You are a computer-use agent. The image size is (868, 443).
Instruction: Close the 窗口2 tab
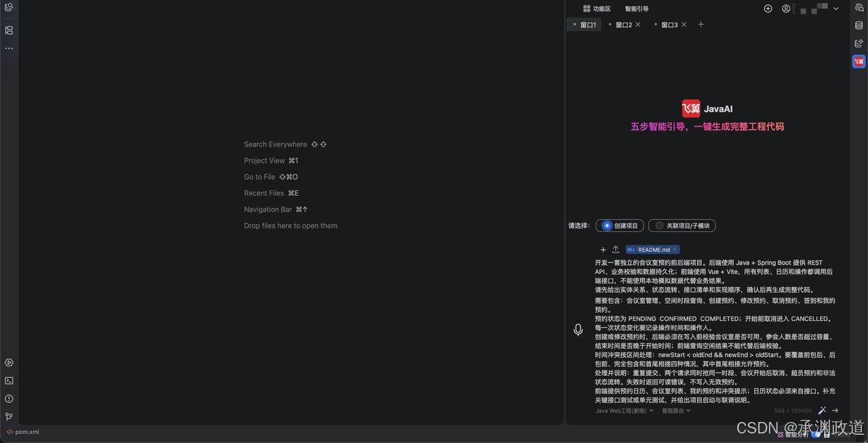pyautogui.click(x=638, y=24)
